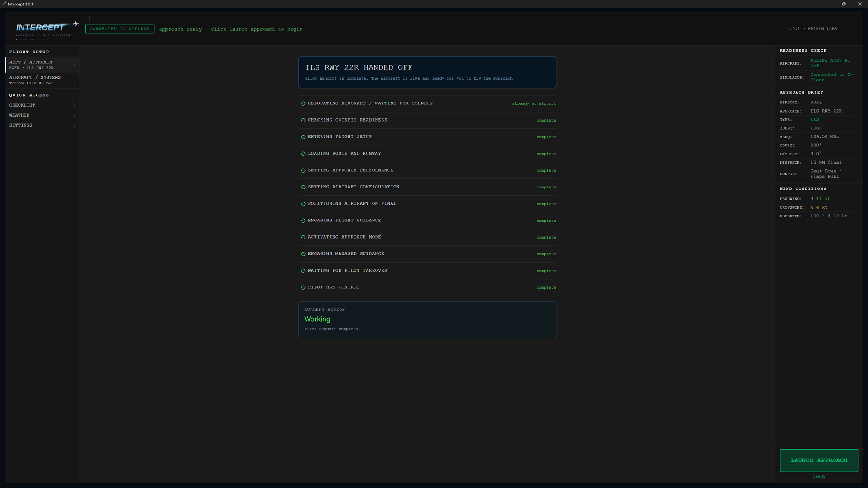Click status circle for Engaging Flight Guidance
The image size is (868, 488).
[303, 221]
